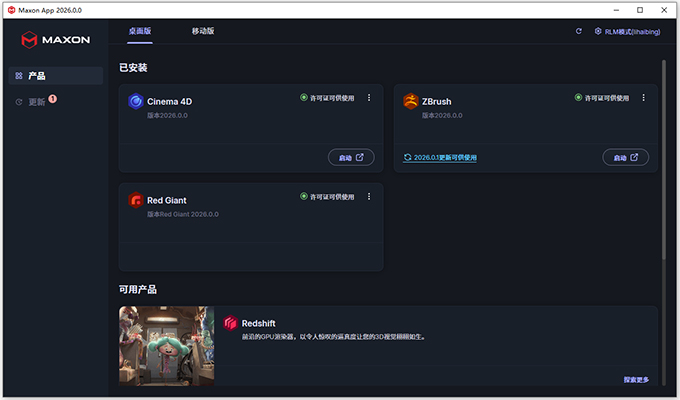Click the product grid icon beside 产品
680x400 pixels.
pos(19,76)
